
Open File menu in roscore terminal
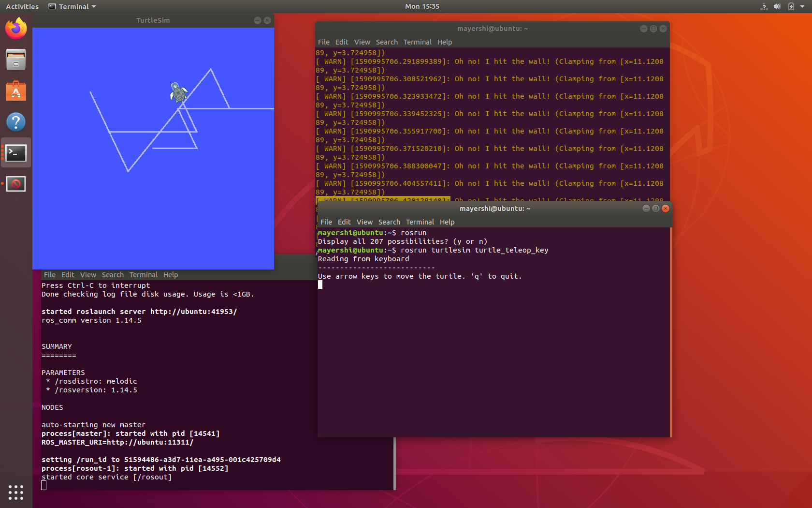click(50, 275)
